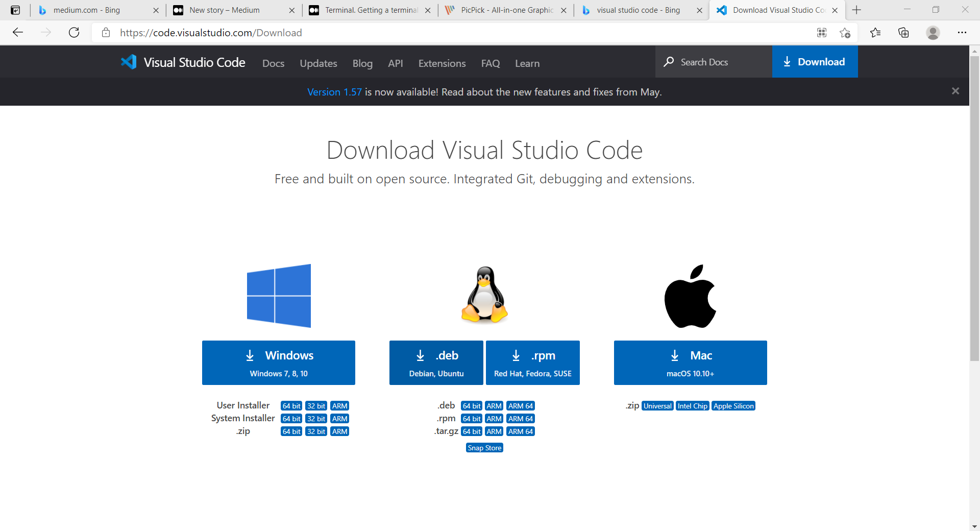
Task: Select 64 bit Linux .tar.gz download
Action: tap(472, 431)
